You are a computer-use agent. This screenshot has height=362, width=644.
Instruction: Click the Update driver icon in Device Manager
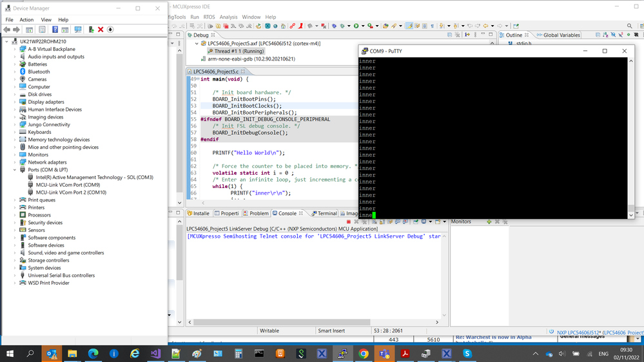[91, 30]
